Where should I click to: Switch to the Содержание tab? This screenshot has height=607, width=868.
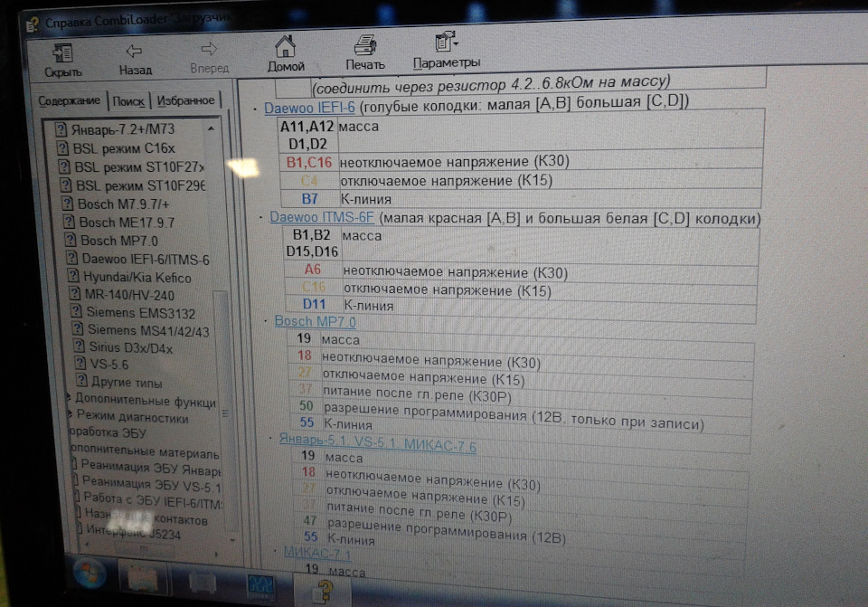pos(70,100)
